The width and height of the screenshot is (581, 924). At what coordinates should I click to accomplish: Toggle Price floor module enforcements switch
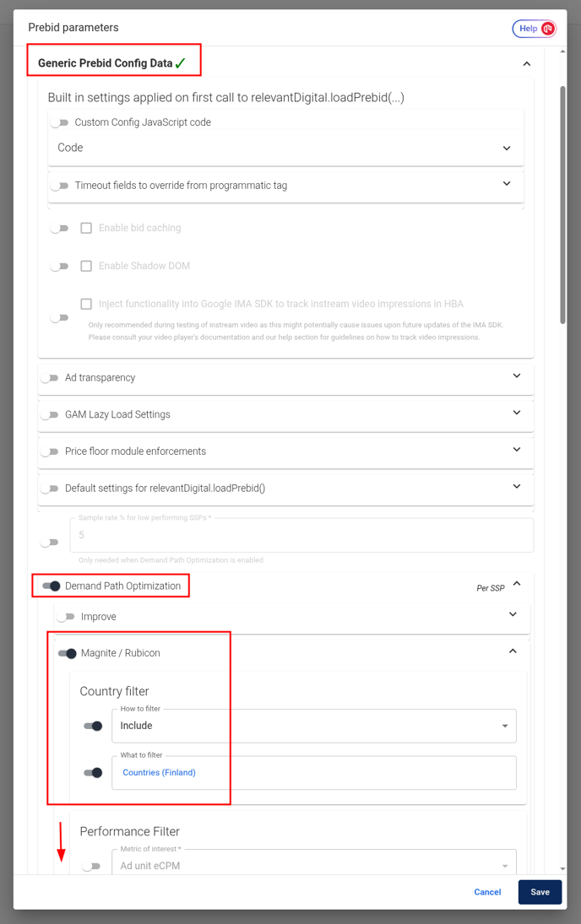pos(50,451)
